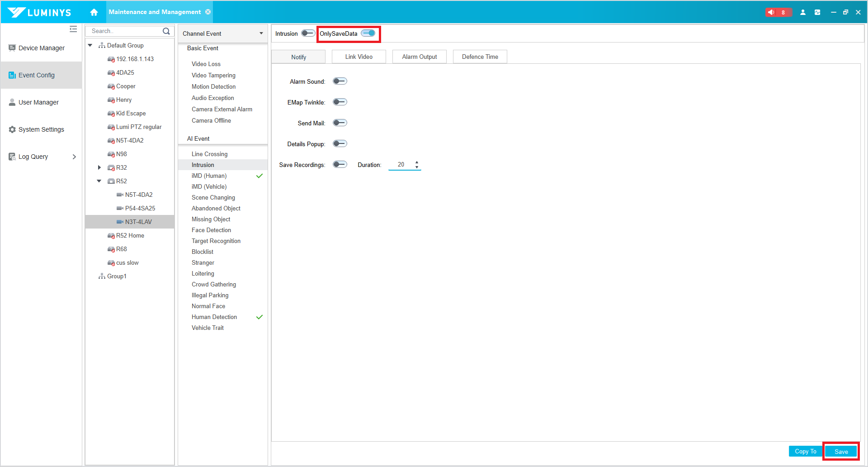
Task: Click the Save button
Action: click(x=841, y=452)
